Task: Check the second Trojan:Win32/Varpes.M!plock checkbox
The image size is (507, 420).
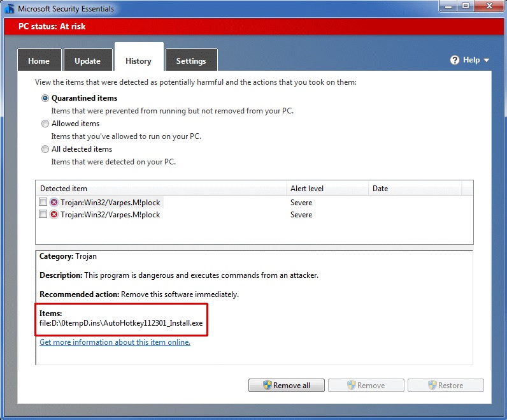Action: [43, 214]
